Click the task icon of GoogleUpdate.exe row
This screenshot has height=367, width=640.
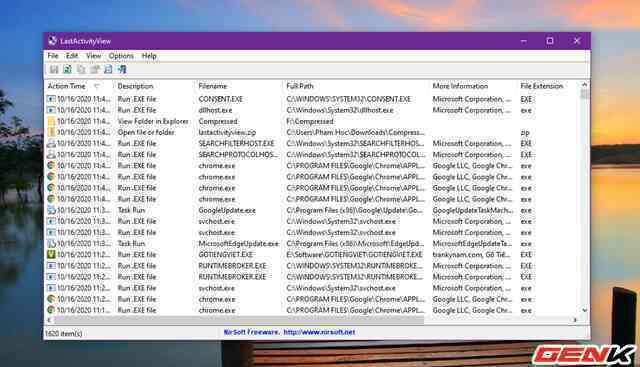pyautogui.click(x=51, y=210)
